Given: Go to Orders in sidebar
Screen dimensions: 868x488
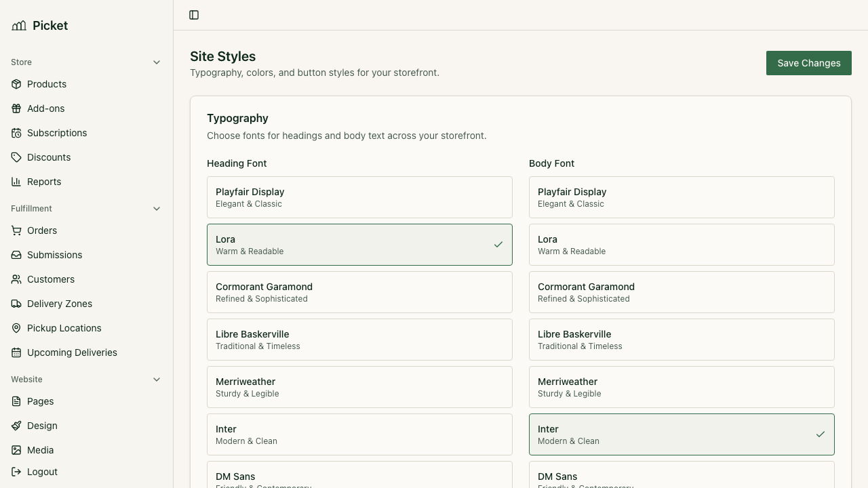Looking at the screenshot, I should 87,230.
